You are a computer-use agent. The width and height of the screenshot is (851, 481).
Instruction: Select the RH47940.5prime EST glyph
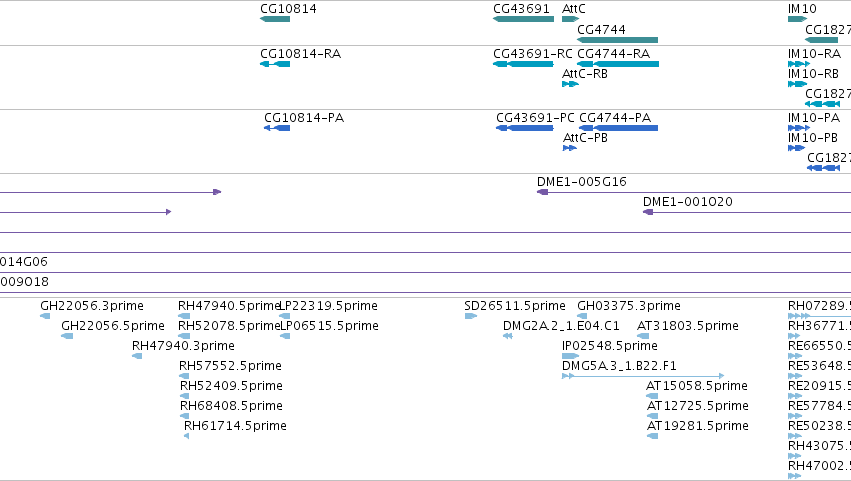tap(184, 316)
